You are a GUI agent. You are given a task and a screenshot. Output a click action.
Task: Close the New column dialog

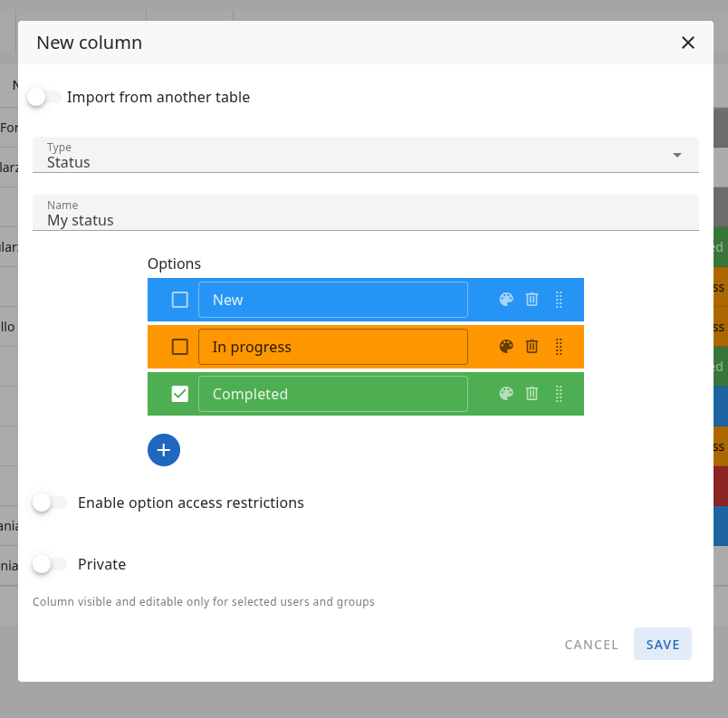688,43
